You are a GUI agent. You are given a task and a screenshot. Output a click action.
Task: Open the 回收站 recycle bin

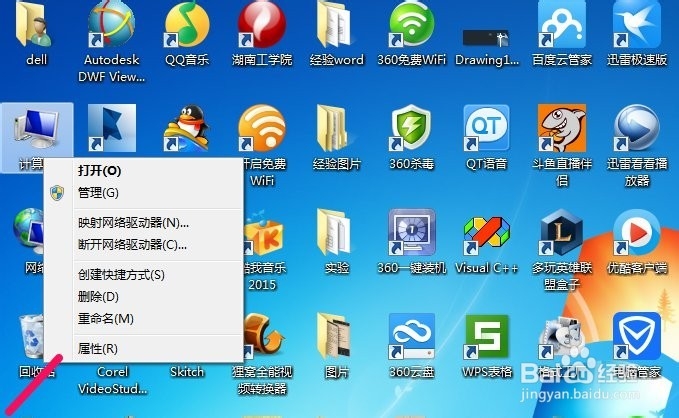(x=31, y=337)
